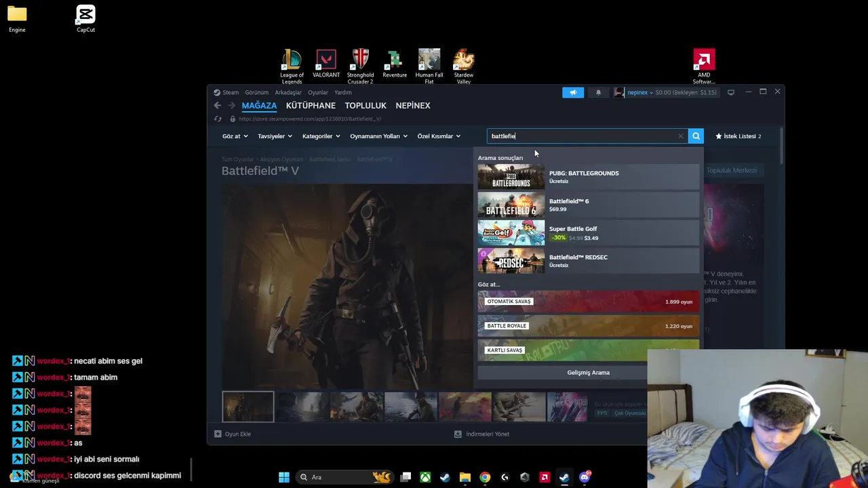Browse the KARTLI SAVAŞ category
This screenshot has width=868, height=488.
(x=588, y=350)
